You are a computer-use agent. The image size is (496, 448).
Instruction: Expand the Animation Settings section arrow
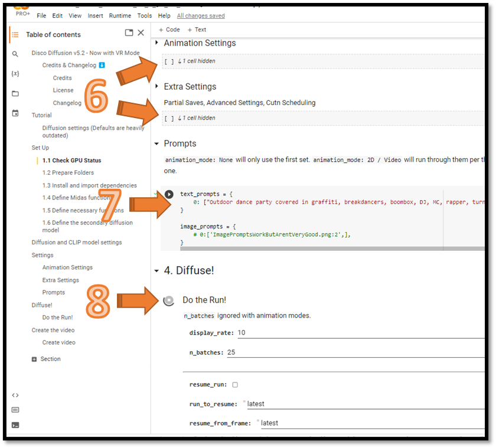pos(156,42)
